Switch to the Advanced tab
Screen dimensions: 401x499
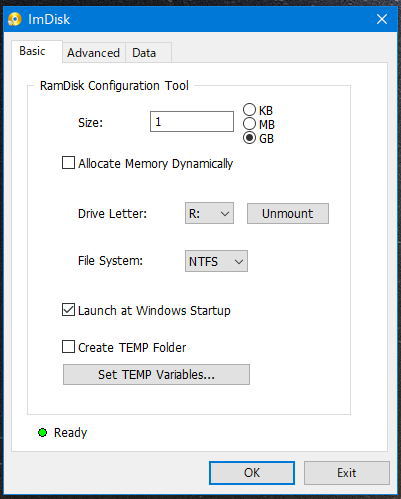[x=93, y=53]
